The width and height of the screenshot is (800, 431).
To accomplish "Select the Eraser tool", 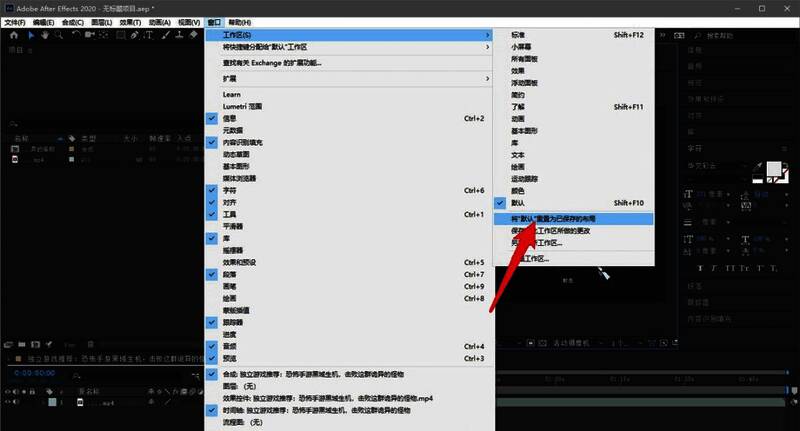I will [x=193, y=35].
